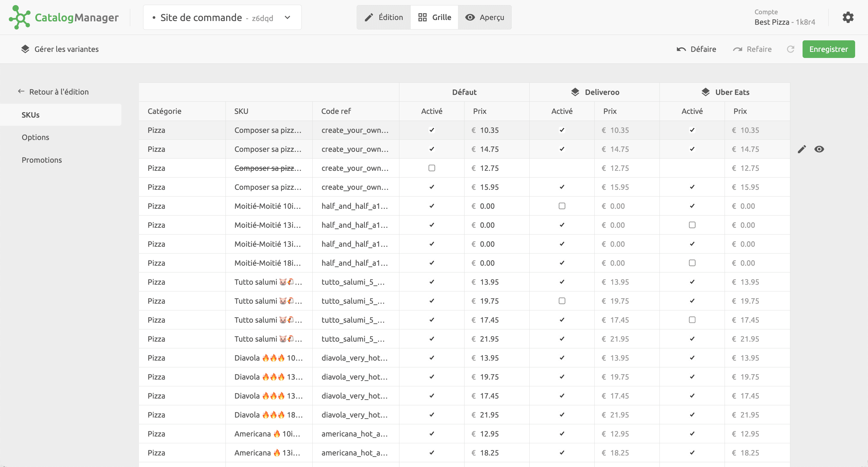
Task: Click the Enregistrer button
Action: 829,49
